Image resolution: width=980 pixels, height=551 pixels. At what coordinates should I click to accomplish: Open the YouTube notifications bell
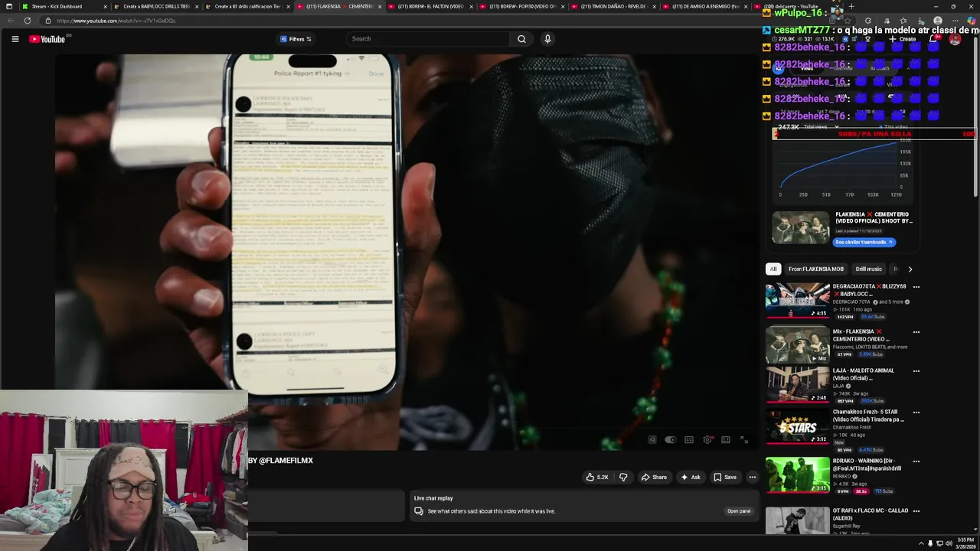933,39
